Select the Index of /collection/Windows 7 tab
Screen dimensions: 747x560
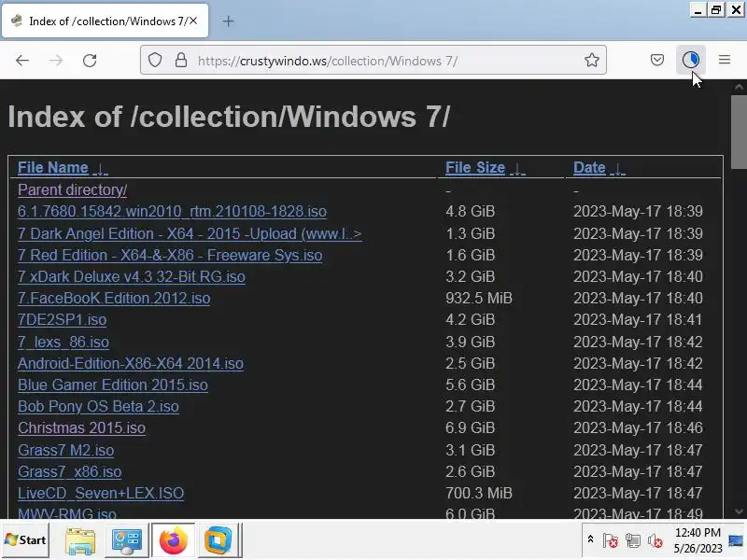point(105,21)
